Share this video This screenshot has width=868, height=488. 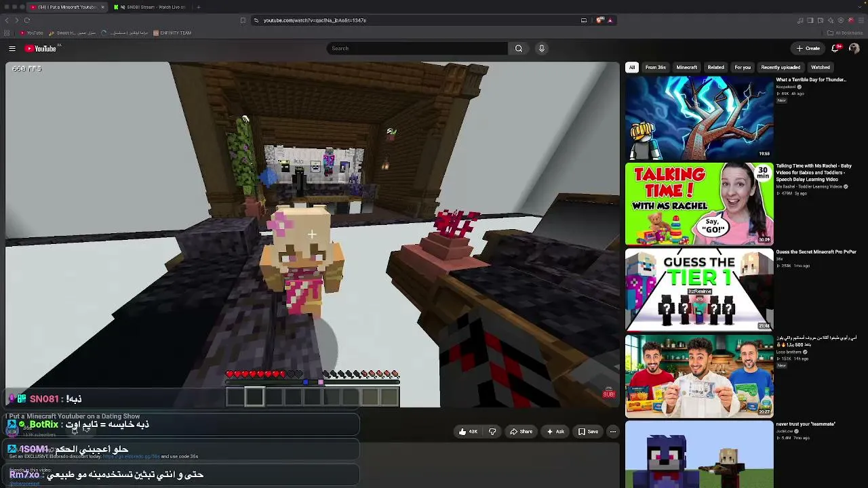click(521, 432)
